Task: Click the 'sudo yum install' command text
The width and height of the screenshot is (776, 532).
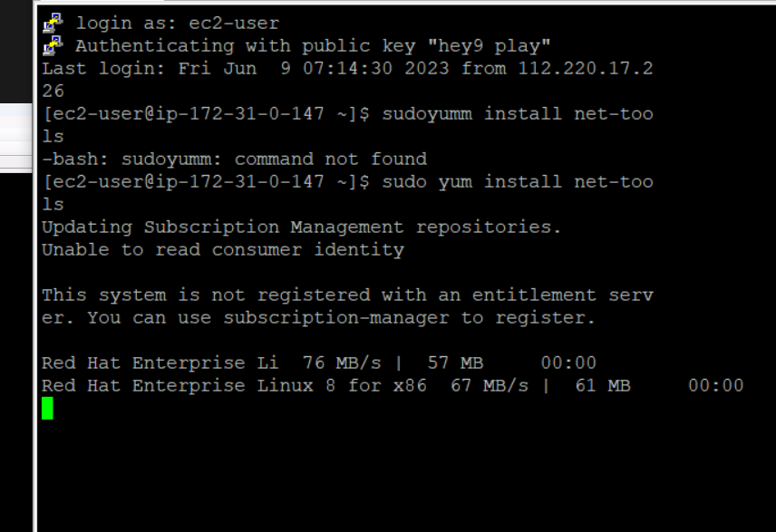Action: (472, 181)
